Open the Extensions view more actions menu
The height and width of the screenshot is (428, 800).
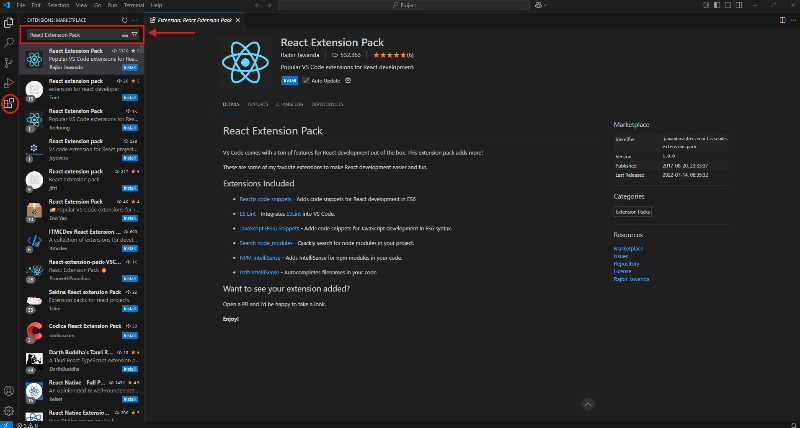pyautogui.click(x=135, y=20)
